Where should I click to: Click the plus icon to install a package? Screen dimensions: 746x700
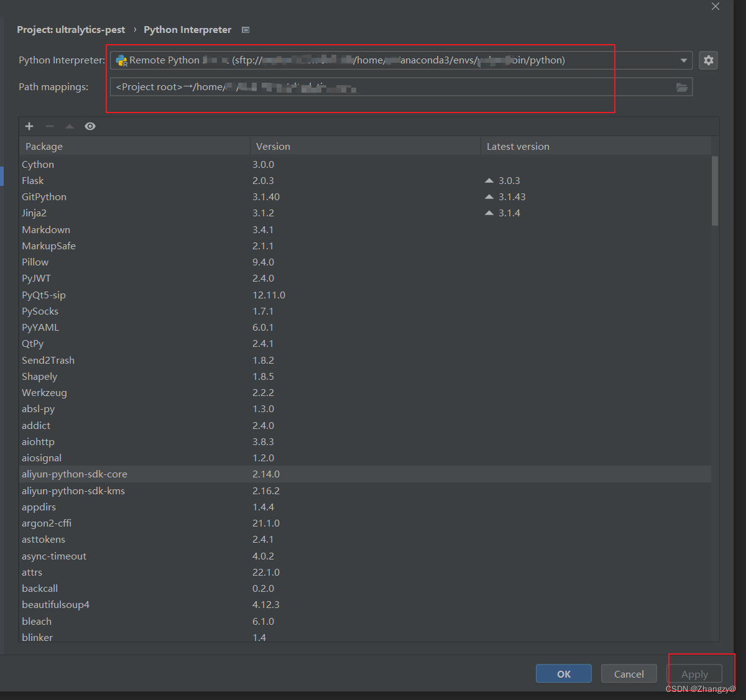[29, 126]
